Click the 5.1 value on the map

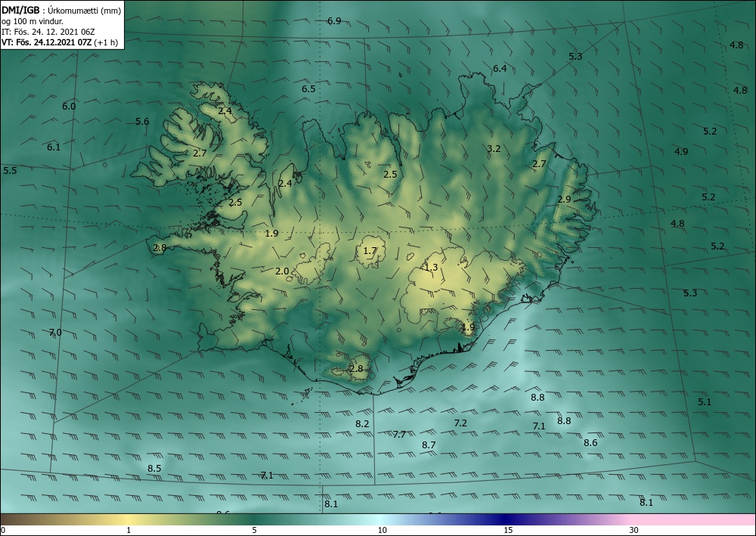click(705, 401)
